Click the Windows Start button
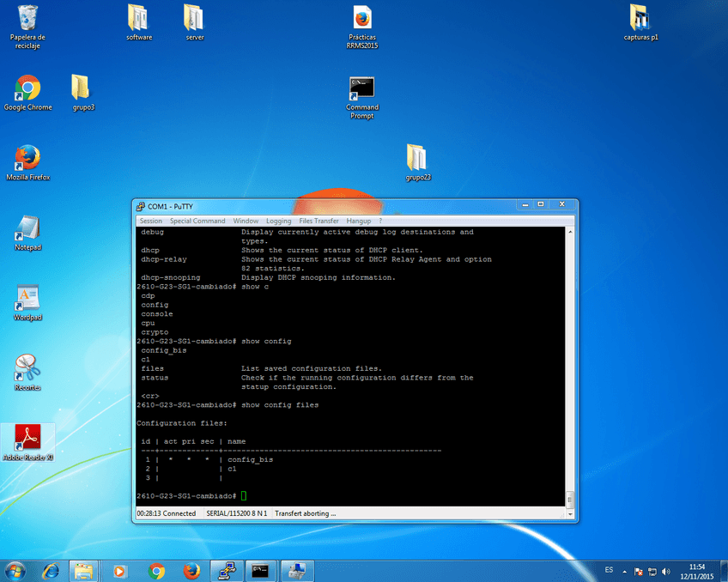Image resolution: width=728 pixels, height=582 pixels. point(15,570)
